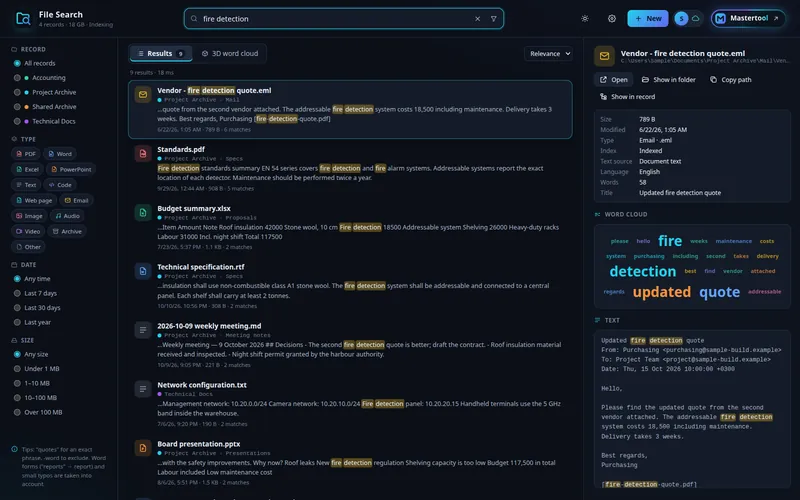The image size is (800, 500).
Task: Collapse the RECORD section header
Action: click(x=29, y=49)
